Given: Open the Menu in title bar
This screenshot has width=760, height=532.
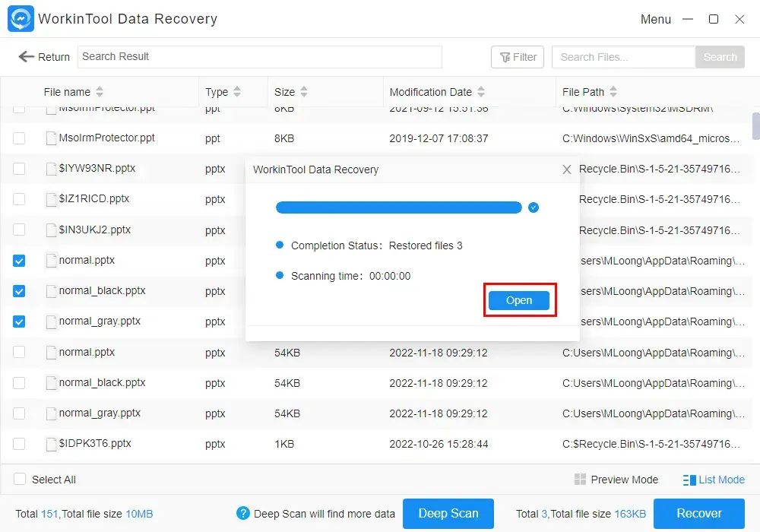Looking at the screenshot, I should pyautogui.click(x=655, y=20).
